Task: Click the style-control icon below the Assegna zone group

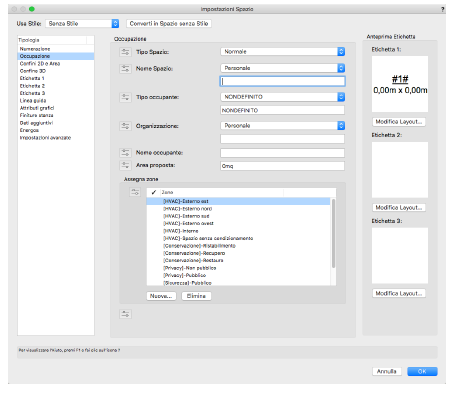Action: point(125,314)
